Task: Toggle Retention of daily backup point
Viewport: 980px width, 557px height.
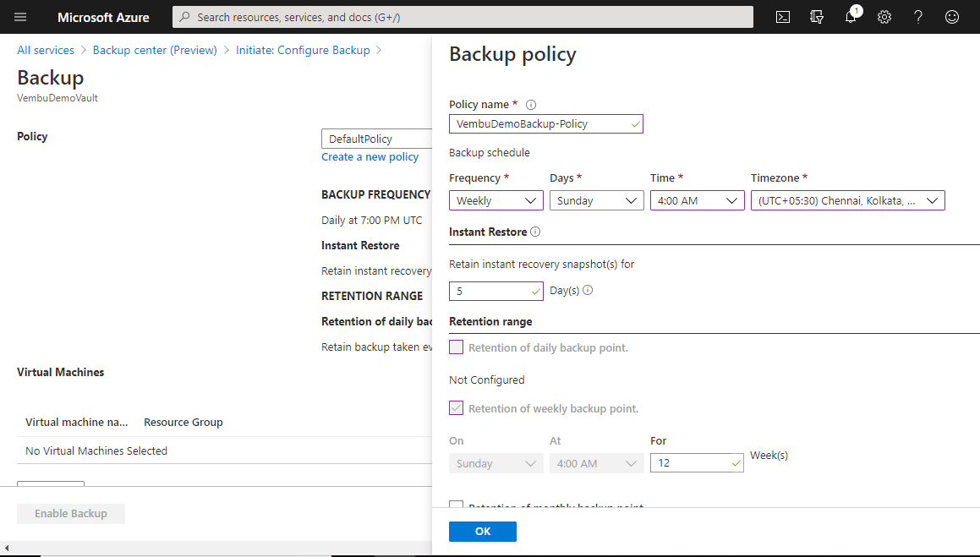Action: click(x=457, y=347)
